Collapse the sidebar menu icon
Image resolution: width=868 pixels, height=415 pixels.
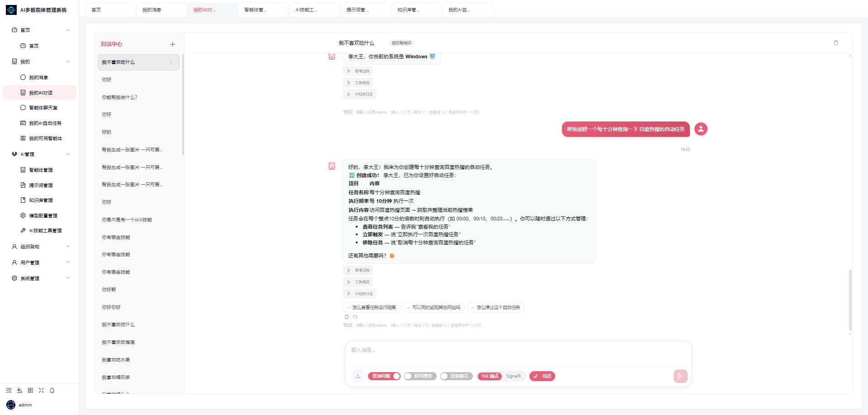pos(9,390)
